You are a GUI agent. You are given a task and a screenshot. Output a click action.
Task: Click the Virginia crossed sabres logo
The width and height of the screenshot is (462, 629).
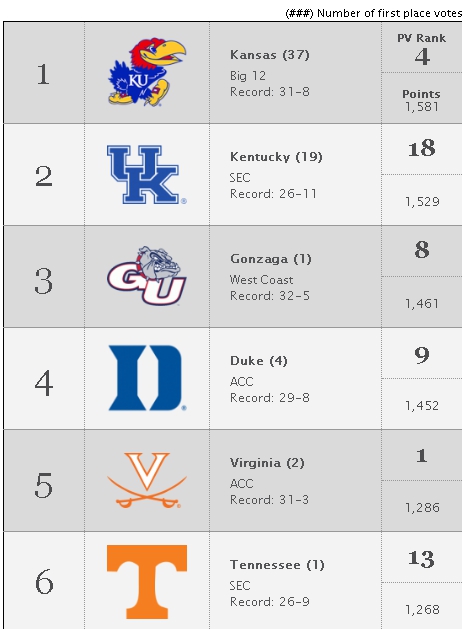click(x=147, y=480)
